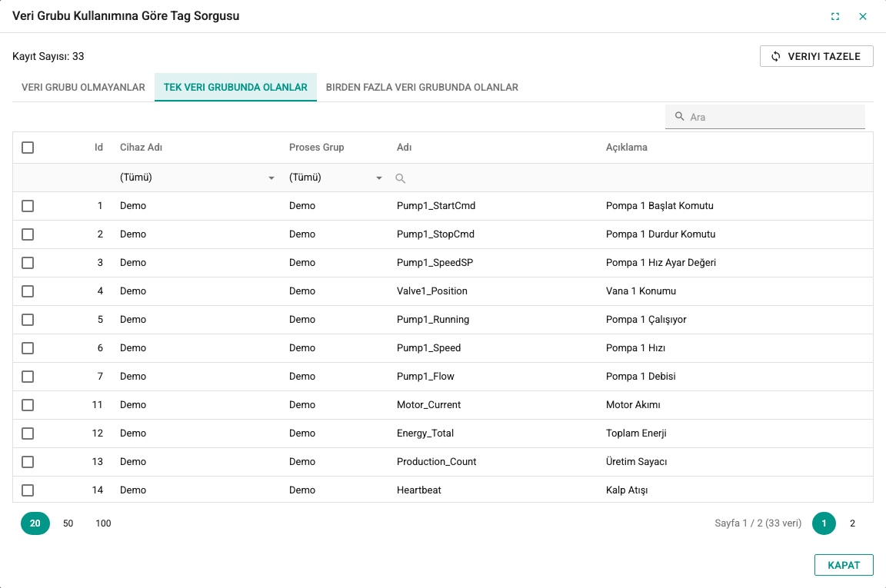Viewport: 886px width, 588px height.
Task: Click the Kapat button
Action: (x=844, y=565)
